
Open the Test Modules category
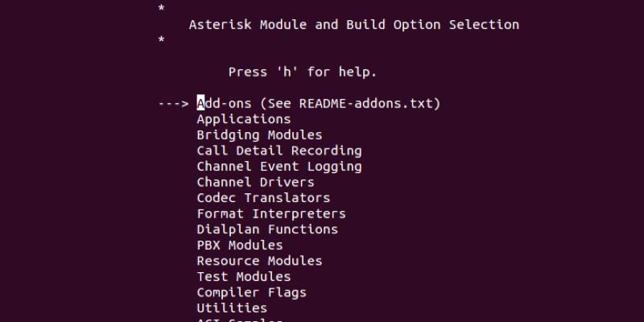point(244,276)
